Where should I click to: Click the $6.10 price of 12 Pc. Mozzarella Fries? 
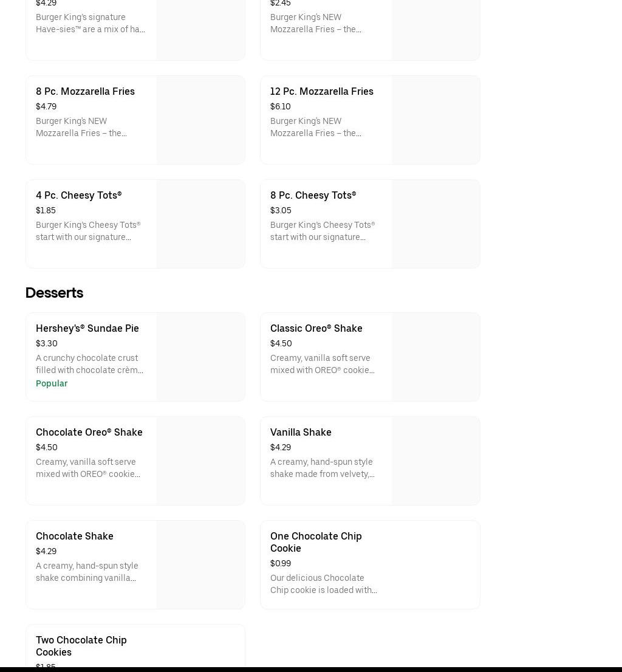coord(281,106)
